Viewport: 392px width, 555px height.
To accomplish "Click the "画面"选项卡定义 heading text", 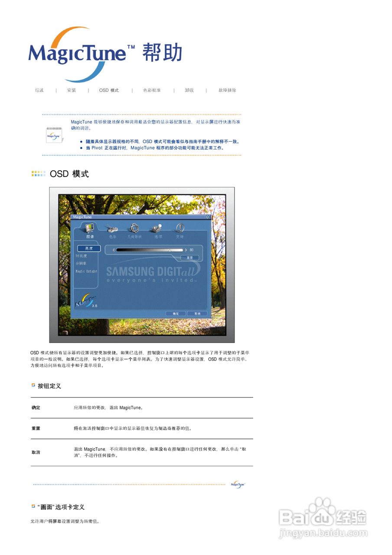I will point(61,507).
